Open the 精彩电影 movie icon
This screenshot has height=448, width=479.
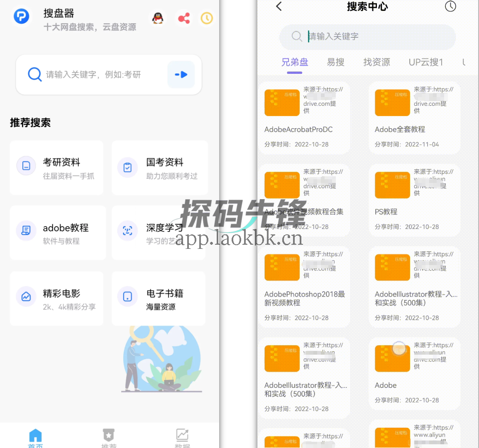pyautogui.click(x=26, y=296)
